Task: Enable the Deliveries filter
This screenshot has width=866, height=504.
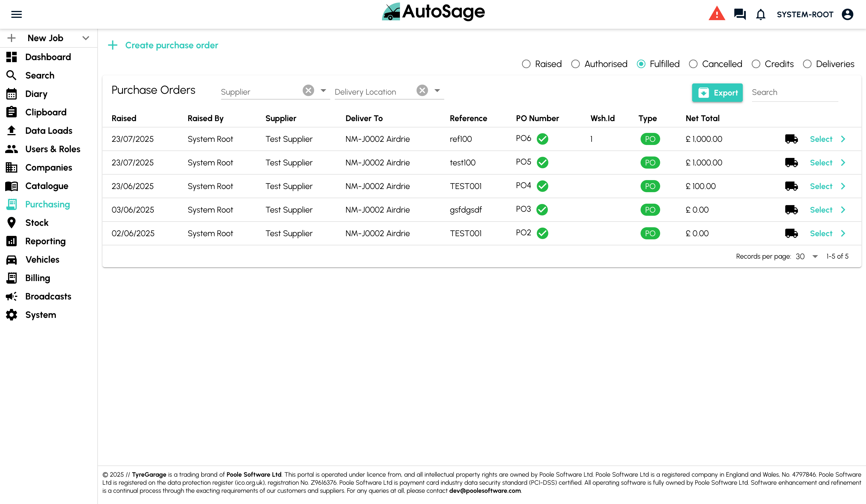Action: tap(807, 64)
